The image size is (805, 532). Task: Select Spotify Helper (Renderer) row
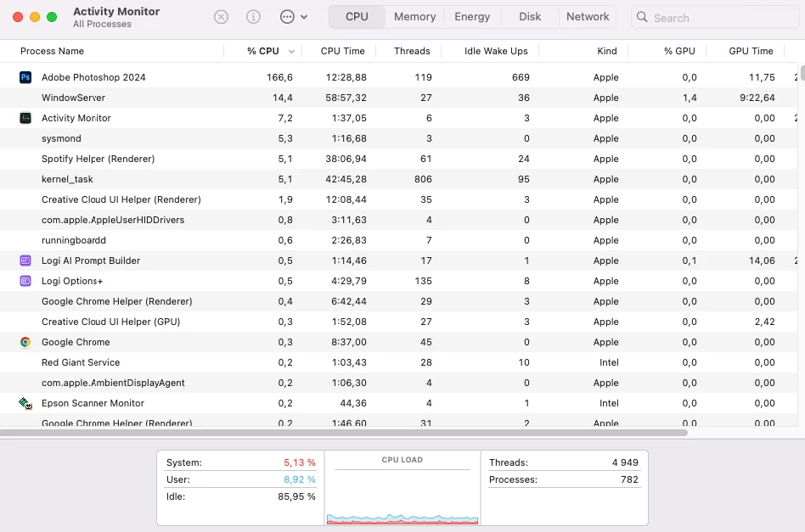399,159
